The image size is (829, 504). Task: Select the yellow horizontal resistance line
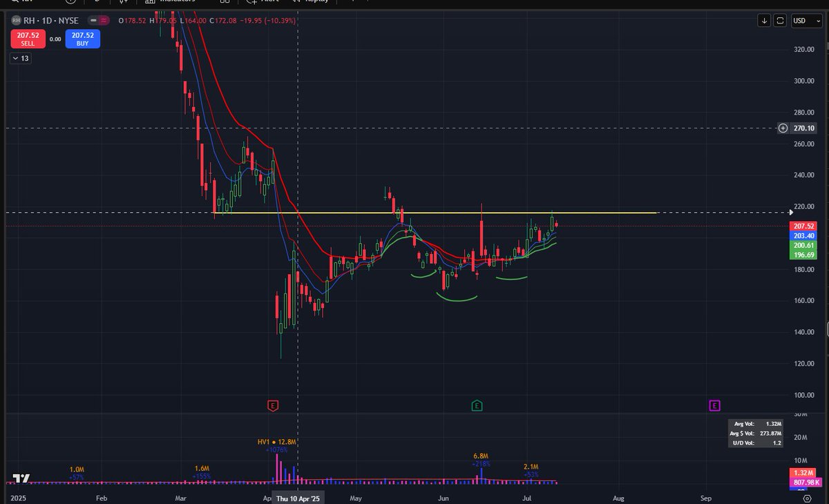435,213
